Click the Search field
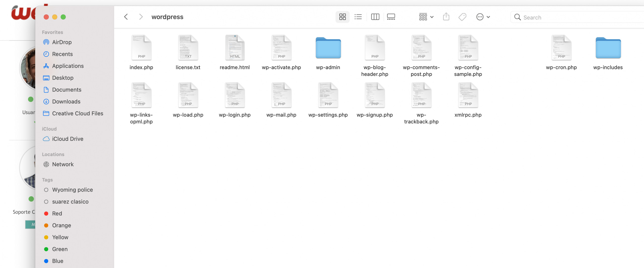Screen dimensions: 644x268 577,17
